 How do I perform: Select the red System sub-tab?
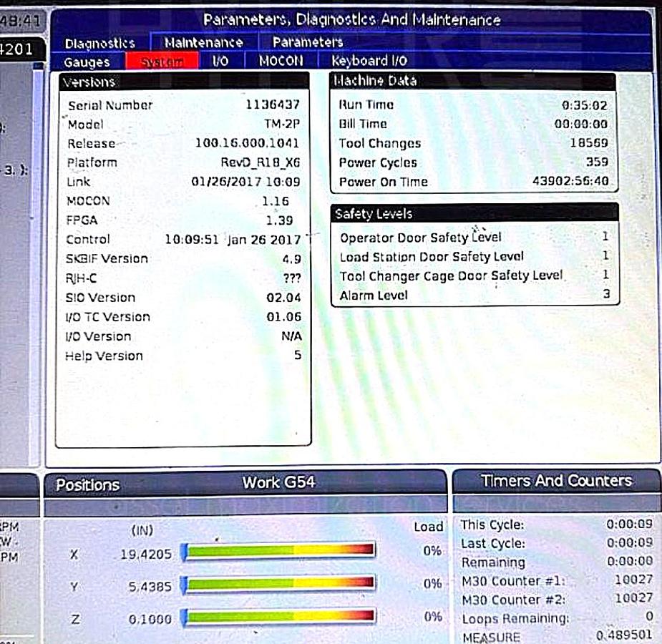click(x=162, y=62)
